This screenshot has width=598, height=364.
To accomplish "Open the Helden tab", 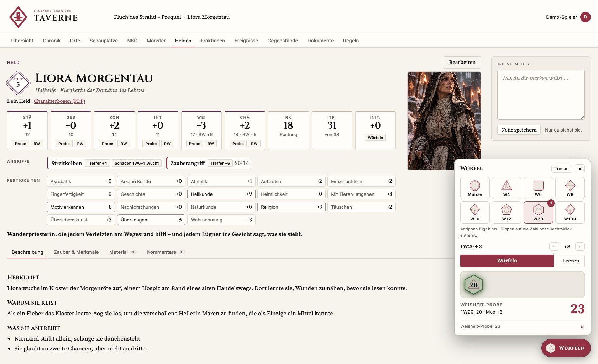I will [183, 41].
